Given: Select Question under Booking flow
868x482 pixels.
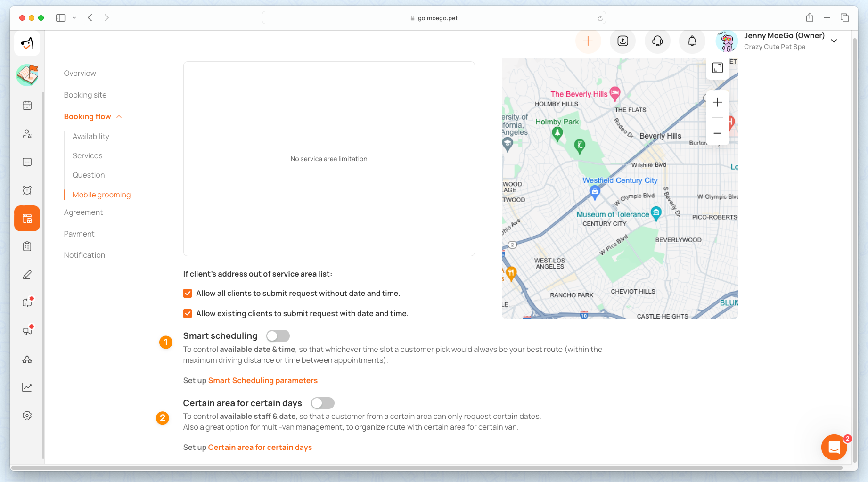Looking at the screenshot, I should (x=89, y=175).
